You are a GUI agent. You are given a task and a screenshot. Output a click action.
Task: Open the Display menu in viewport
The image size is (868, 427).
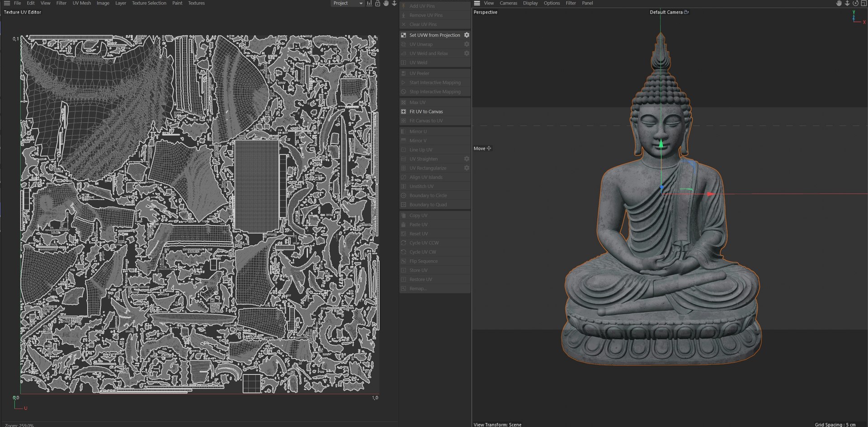530,3
